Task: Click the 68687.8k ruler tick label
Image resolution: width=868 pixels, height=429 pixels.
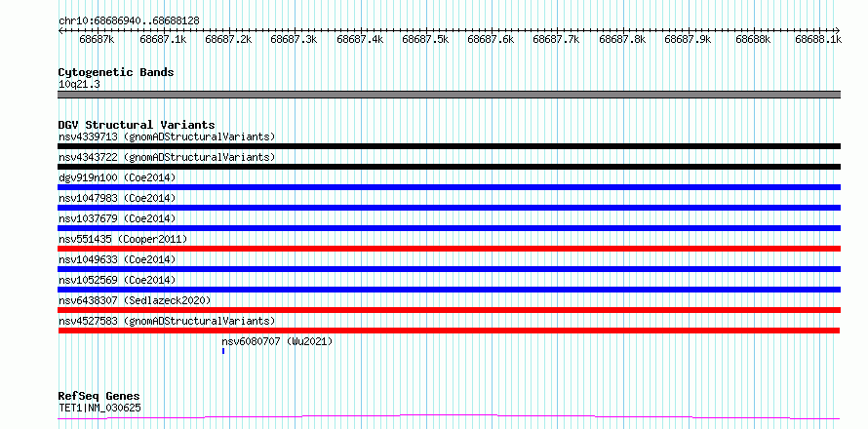Action: (622, 39)
